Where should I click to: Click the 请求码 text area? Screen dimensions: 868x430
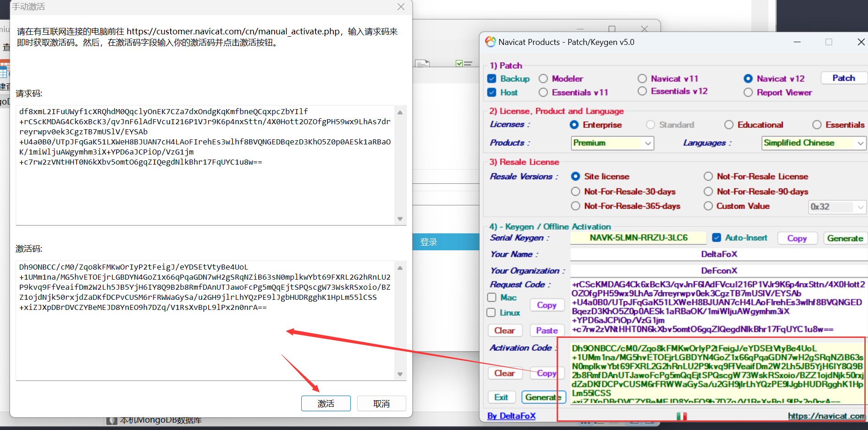click(x=205, y=165)
